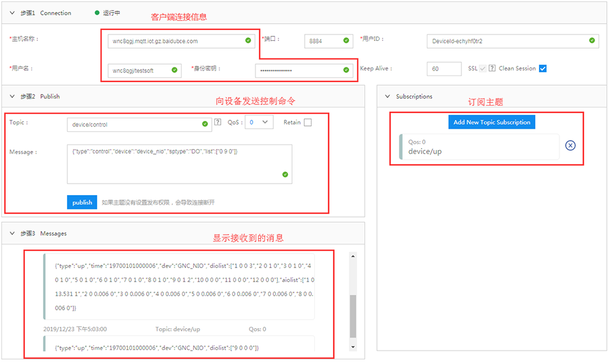
Task: Remove the device/up subscription
Action: (570, 145)
